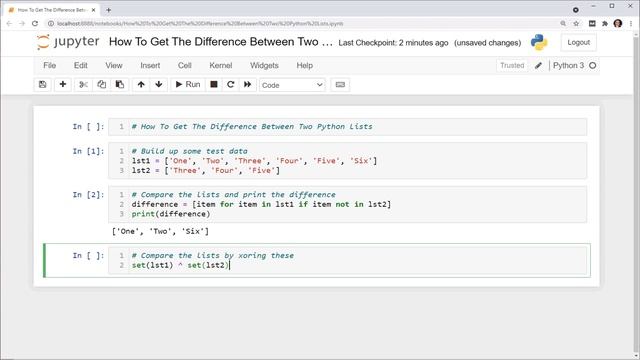The image size is (640, 360).
Task: Cut selected cells with scissors icon
Action: pos(83,84)
